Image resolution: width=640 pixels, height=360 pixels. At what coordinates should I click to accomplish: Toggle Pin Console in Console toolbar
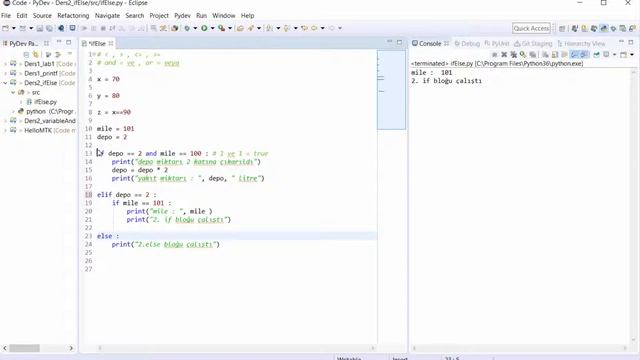pos(596,54)
